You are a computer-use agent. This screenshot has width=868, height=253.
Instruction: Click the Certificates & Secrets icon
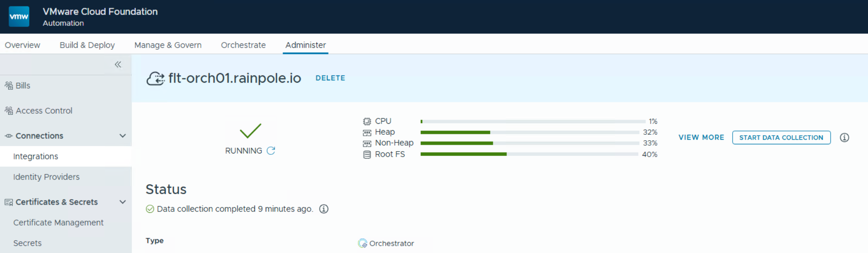point(9,202)
